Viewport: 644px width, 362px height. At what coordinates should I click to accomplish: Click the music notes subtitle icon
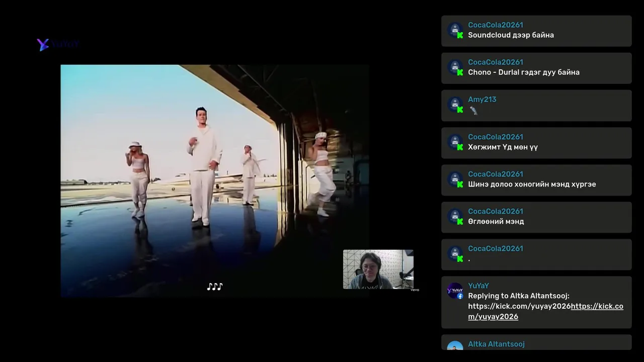(215, 287)
